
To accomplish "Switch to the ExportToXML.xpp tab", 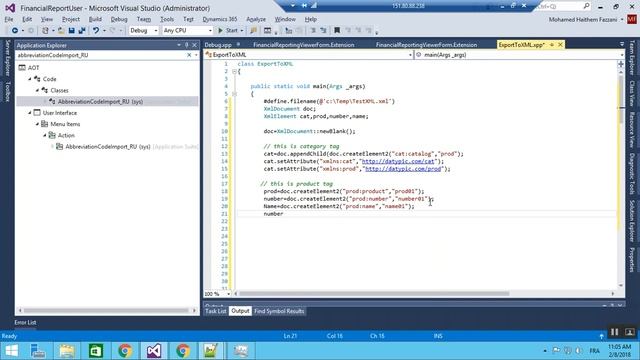I will [x=521, y=45].
